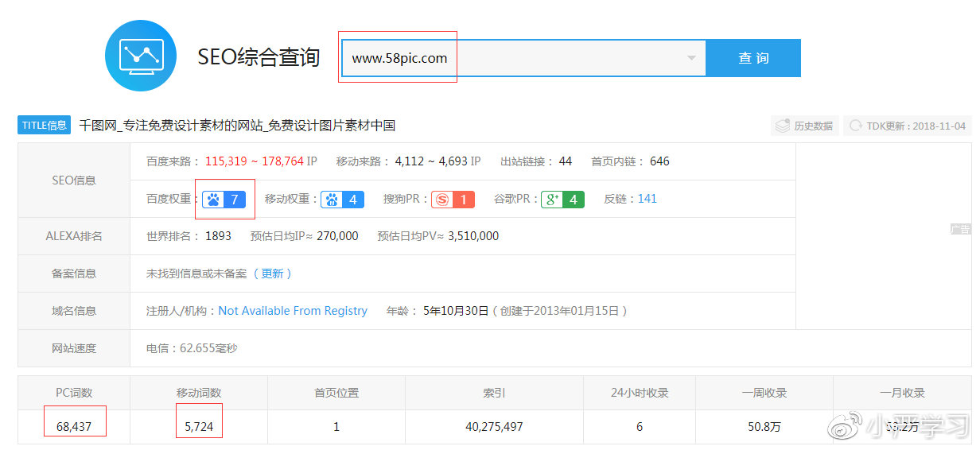Screen dimensions: 980x450
Task: Click the SEO信息 row label
Action: pyautogui.click(x=74, y=180)
